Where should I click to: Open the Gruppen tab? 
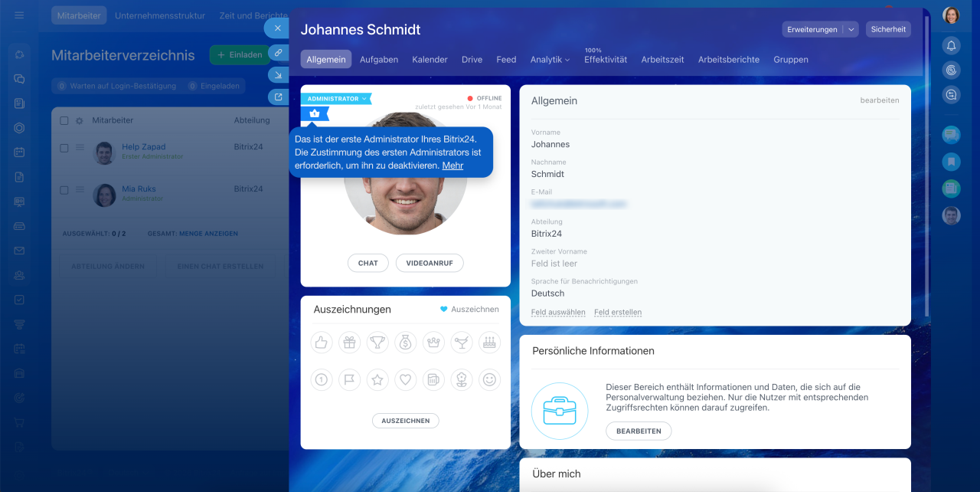click(x=791, y=60)
